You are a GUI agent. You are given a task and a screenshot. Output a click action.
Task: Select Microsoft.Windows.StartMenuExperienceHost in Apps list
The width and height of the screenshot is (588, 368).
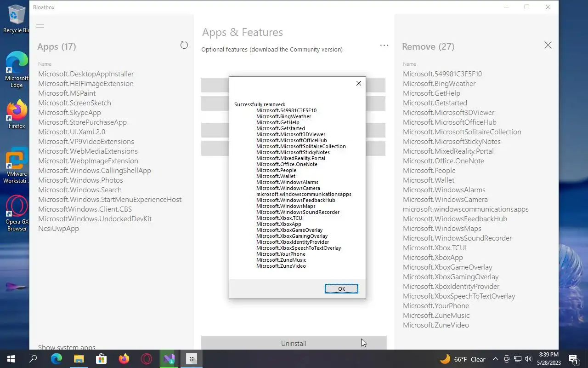click(110, 199)
